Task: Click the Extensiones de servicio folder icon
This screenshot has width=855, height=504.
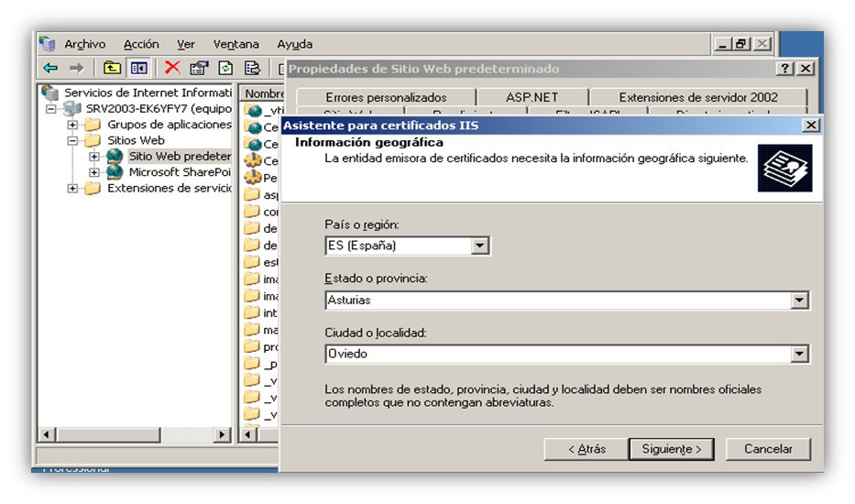Action: pos(93,188)
